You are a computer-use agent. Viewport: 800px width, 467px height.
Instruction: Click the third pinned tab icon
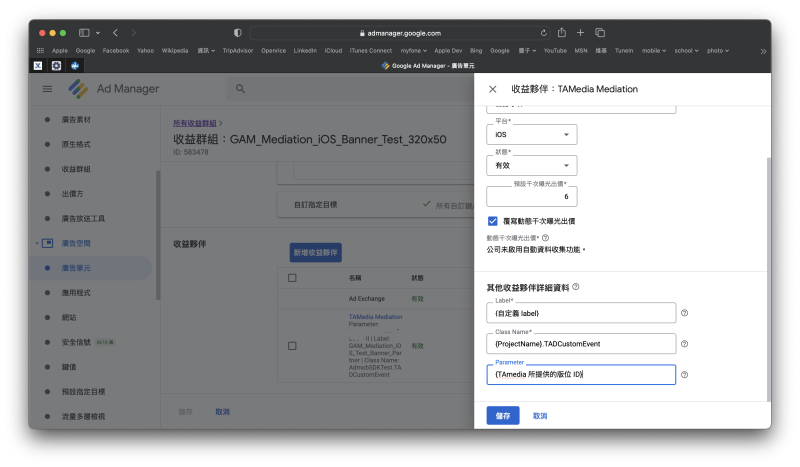75,65
